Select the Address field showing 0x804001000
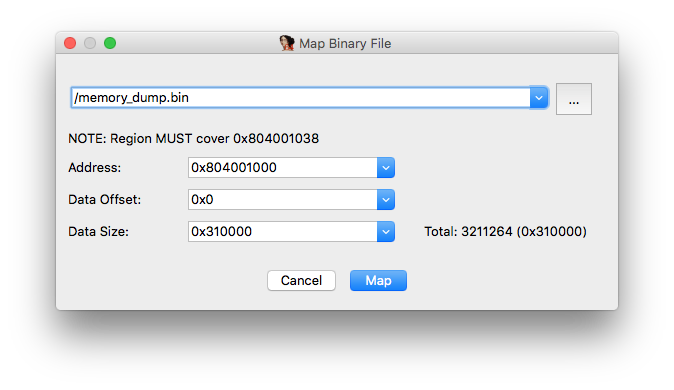This screenshot has height=390, width=674. coord(283,168)
